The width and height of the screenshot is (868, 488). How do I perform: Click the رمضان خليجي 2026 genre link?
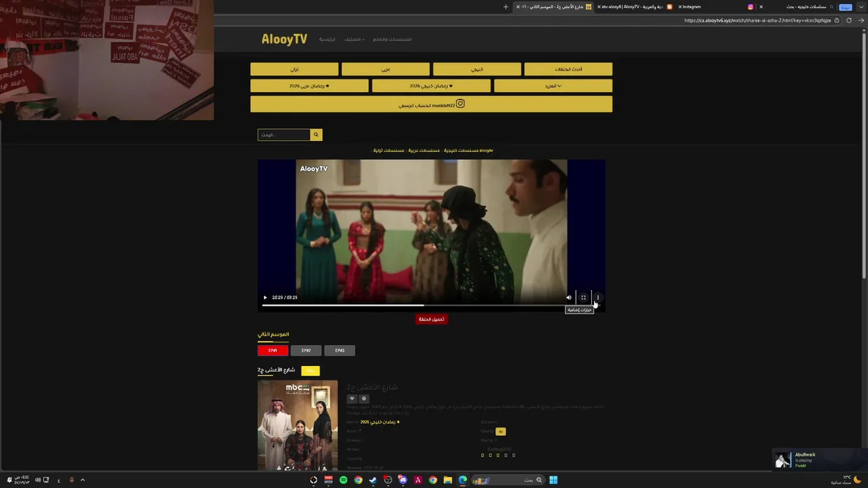point(380,422)
